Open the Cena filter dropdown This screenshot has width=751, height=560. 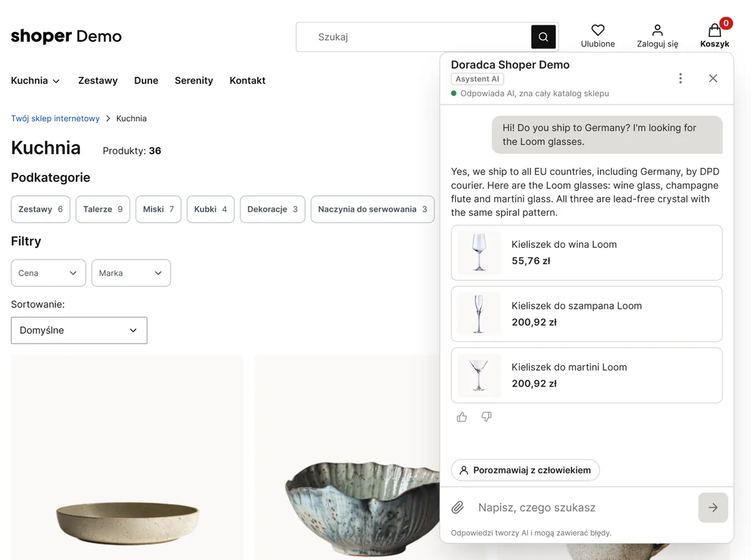(x=48, y=273)
